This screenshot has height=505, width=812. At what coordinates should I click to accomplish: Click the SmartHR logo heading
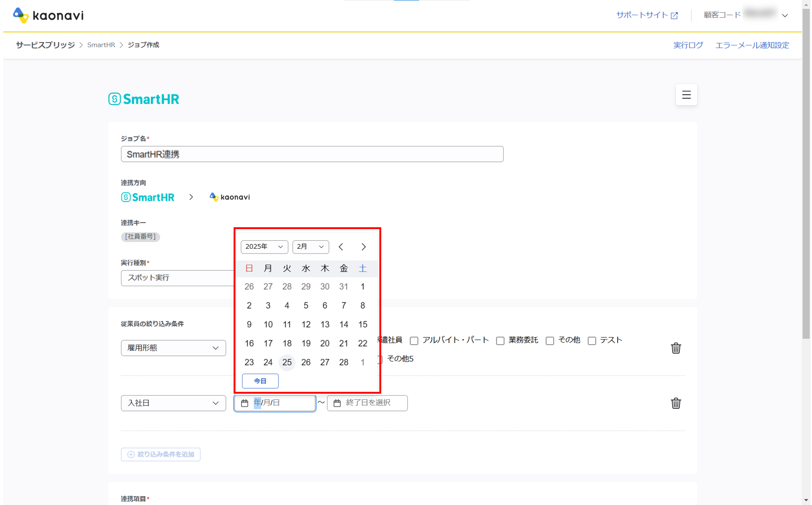[x=144, y=99]
